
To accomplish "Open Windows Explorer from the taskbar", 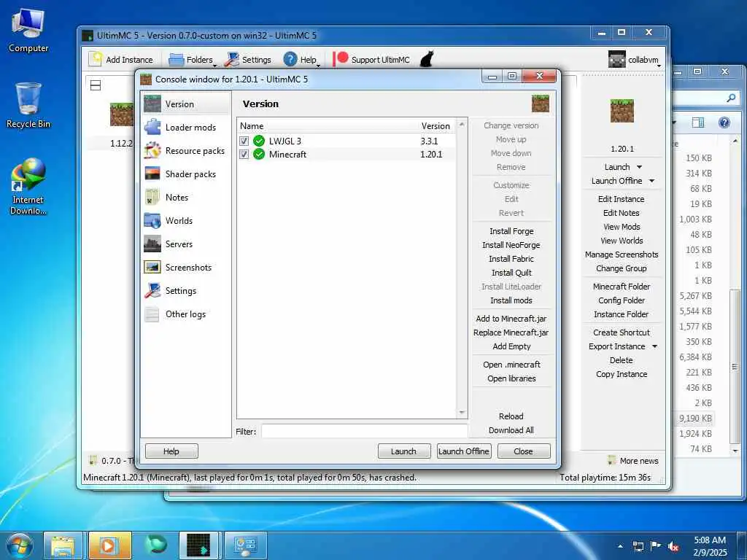I will tap(63, 545).
